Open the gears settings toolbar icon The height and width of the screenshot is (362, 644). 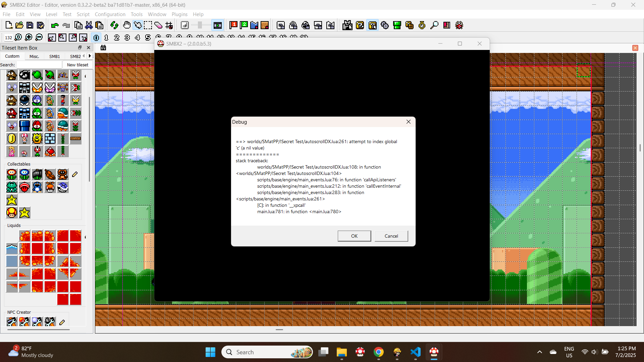pos(385,25)
